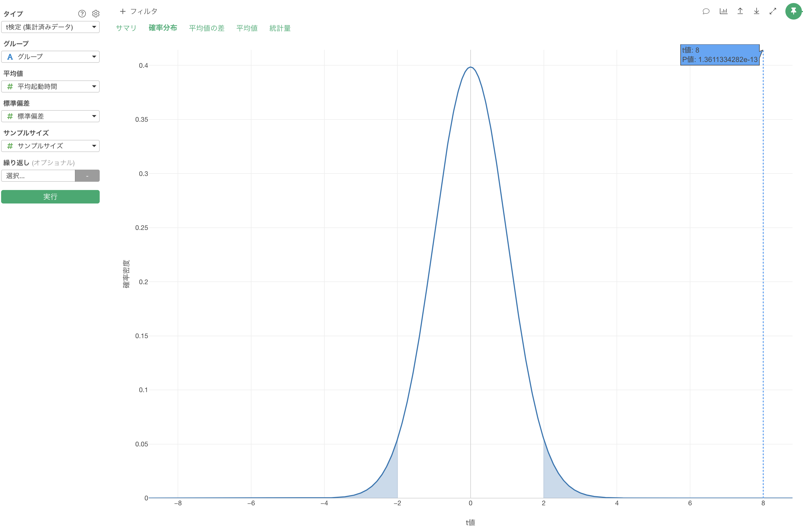803x532 pixels.
Task: Click the bar chart icon in toolbar
Action: pyautogui.click(x=723, y=11)
